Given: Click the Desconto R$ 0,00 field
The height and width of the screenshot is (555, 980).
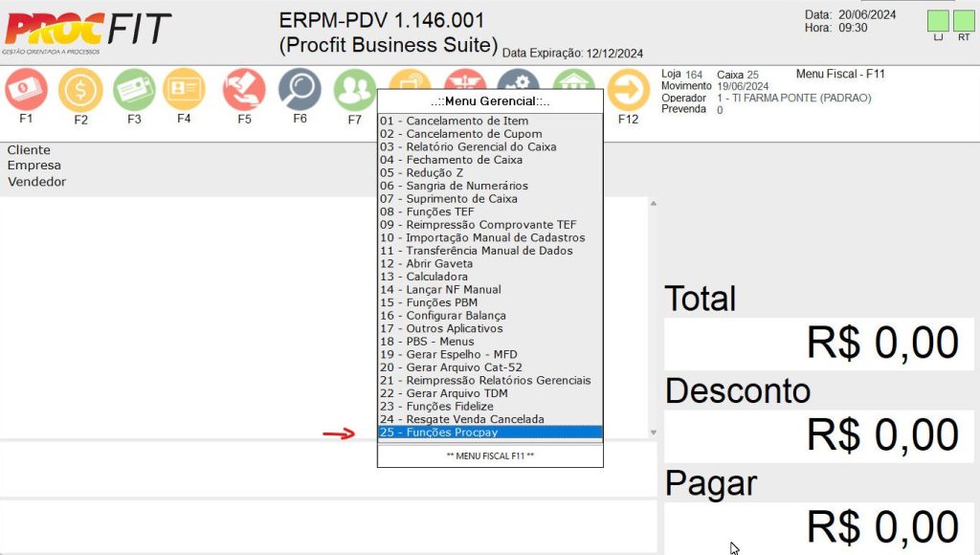Looking at the screenshot, I should [819, 435].
